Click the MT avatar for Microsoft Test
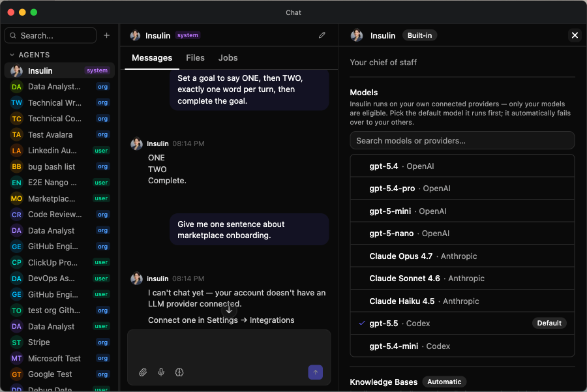Screen dimensions: 587x392 tap(16, 358)
